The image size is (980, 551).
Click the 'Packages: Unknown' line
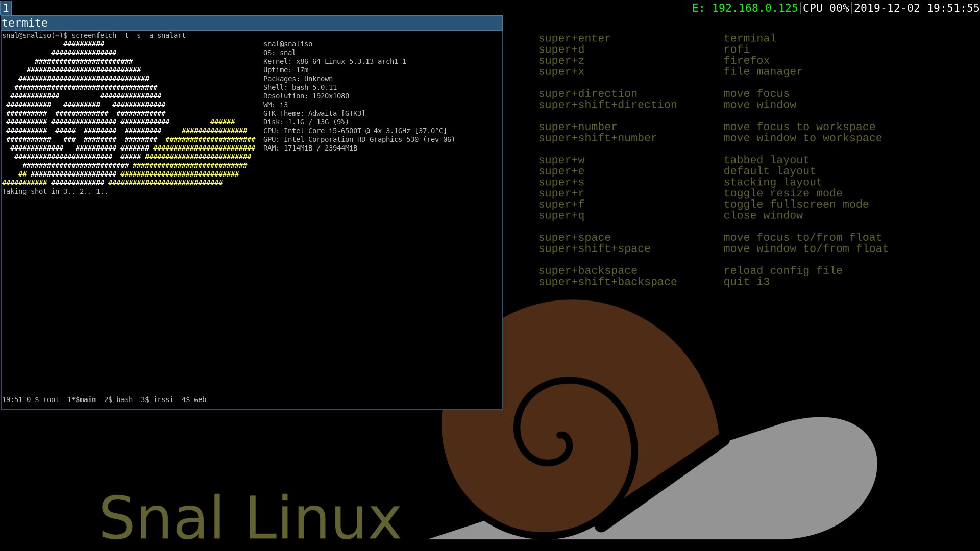click(x=298, y=79)
